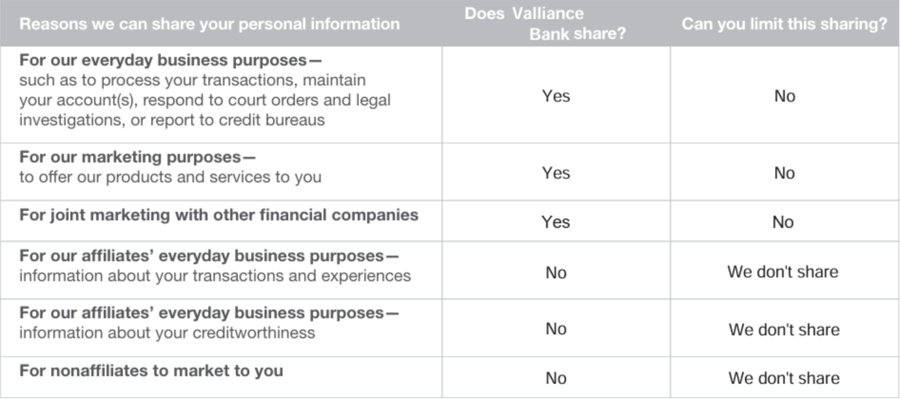
Task: Click the 'Reasons we can share your personal information' header
Action: pyautogui.click(x=210, y=24)
